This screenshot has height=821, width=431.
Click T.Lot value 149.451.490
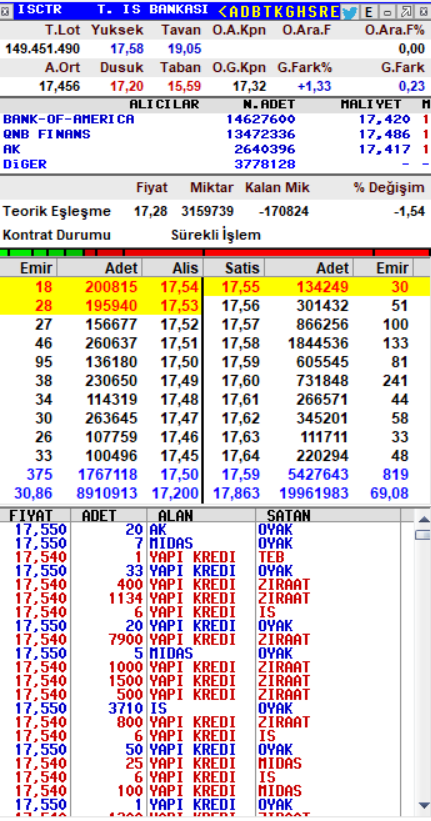[43, 49]
